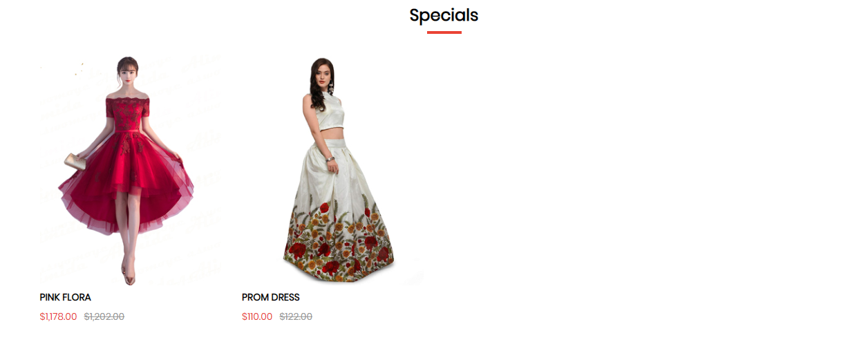This screenshot has width=868, height=342.
Task: Click the face of the red dress model
Action: click(127, 73)
